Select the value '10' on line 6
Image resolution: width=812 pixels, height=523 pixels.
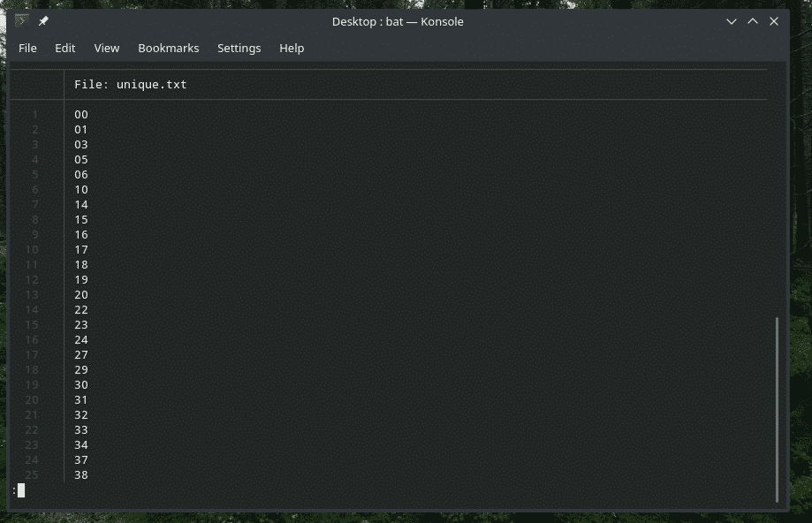click(81, 190)
